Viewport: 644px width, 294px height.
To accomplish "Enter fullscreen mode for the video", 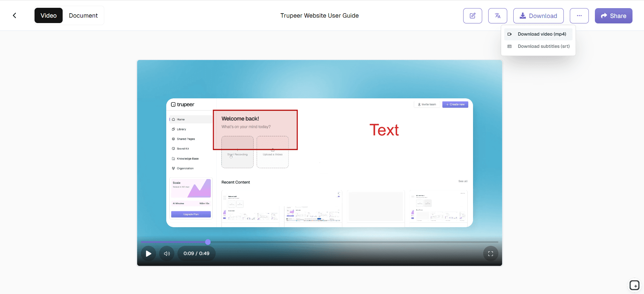I will [x=490, y=253].
